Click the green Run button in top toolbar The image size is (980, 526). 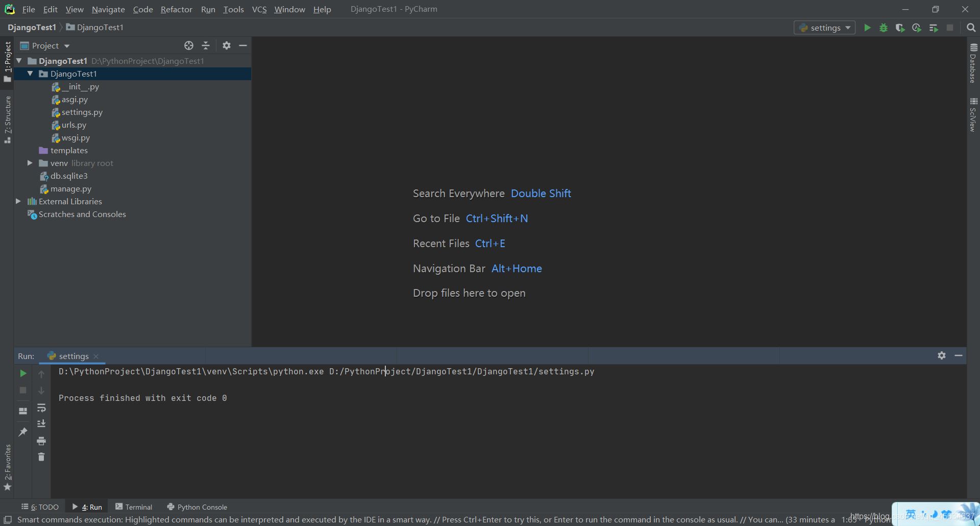point(867,28)
